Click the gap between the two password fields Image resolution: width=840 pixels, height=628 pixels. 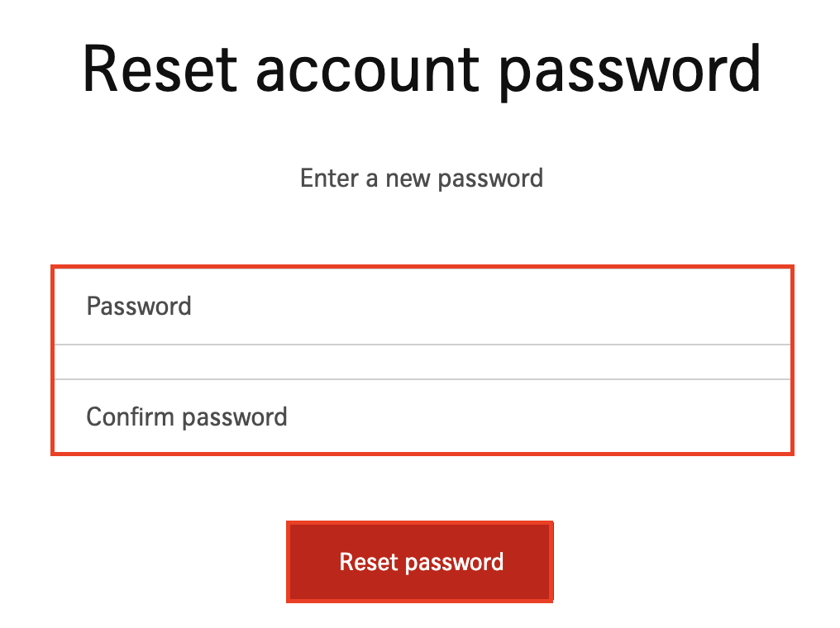[422, 362]
